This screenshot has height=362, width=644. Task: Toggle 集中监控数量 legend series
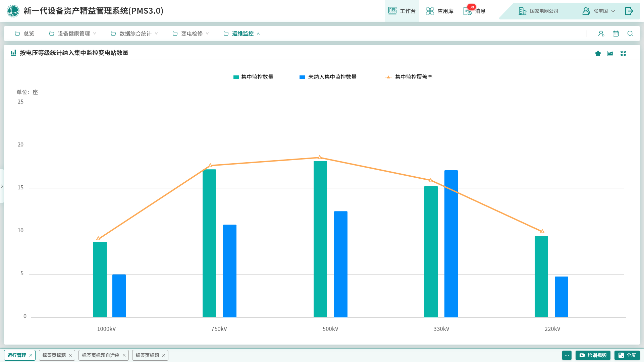coord(254,77)
